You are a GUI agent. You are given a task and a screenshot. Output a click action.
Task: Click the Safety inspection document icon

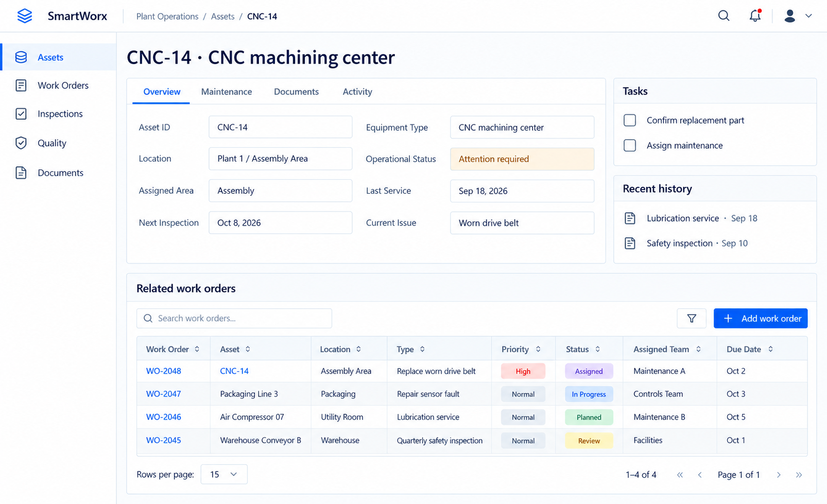click(630, 244)
